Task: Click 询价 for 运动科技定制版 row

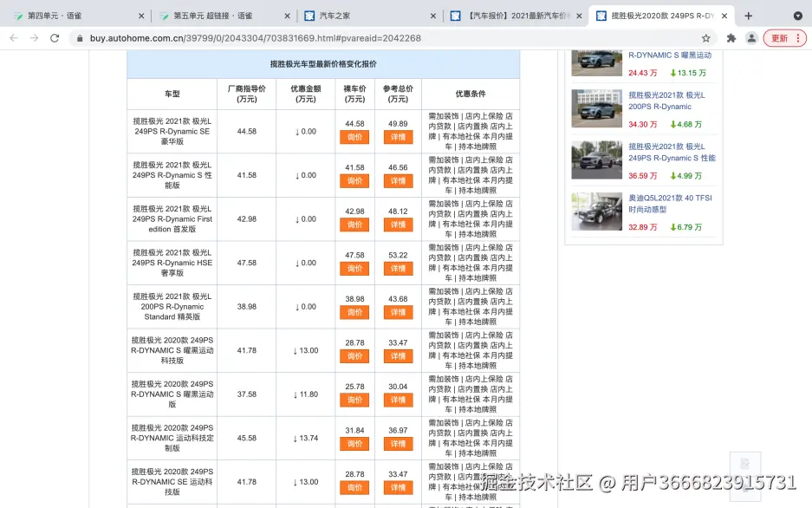Action: (x=354, y=444)
